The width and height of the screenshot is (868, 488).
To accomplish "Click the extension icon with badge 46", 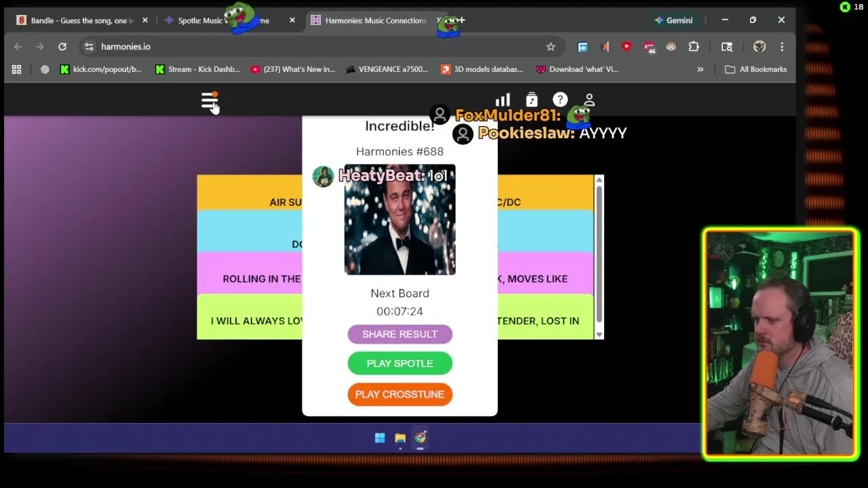I will [x=650, y=47].
